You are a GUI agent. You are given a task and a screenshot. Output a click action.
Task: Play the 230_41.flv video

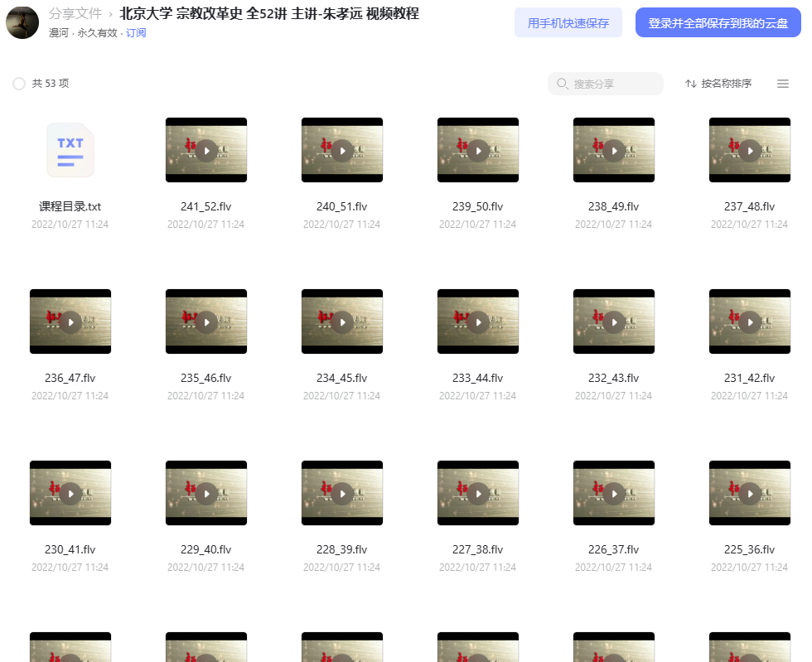[x=70, y=493]
